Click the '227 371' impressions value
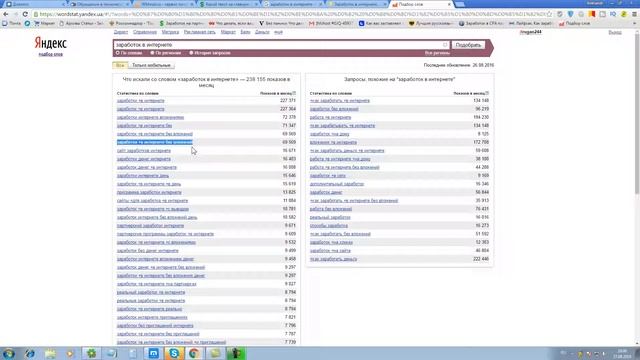 coord(288,100)
